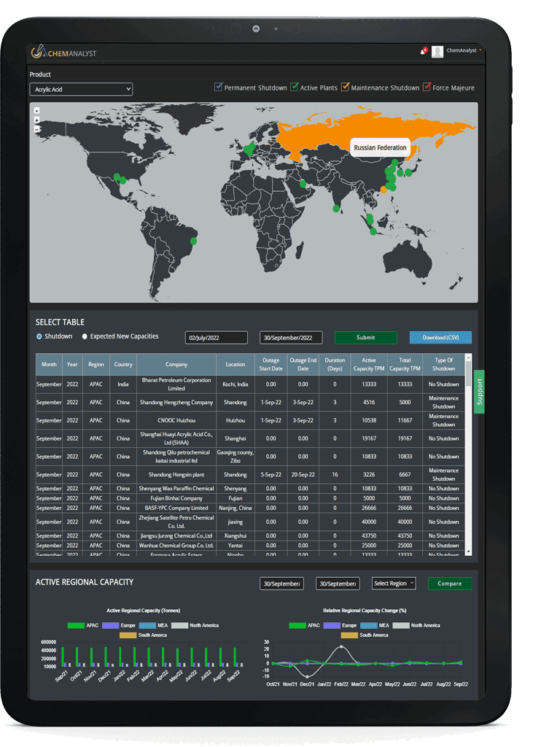Toggle the Force Majeure checkbox

point(427,88)
